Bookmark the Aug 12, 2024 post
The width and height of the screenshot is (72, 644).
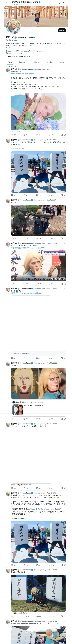click(x=62, y=195)
